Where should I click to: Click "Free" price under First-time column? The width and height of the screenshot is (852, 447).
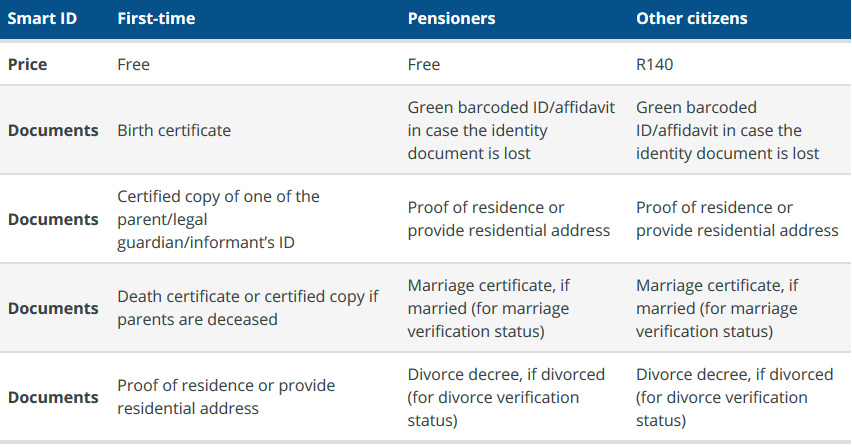click(134, 64)
